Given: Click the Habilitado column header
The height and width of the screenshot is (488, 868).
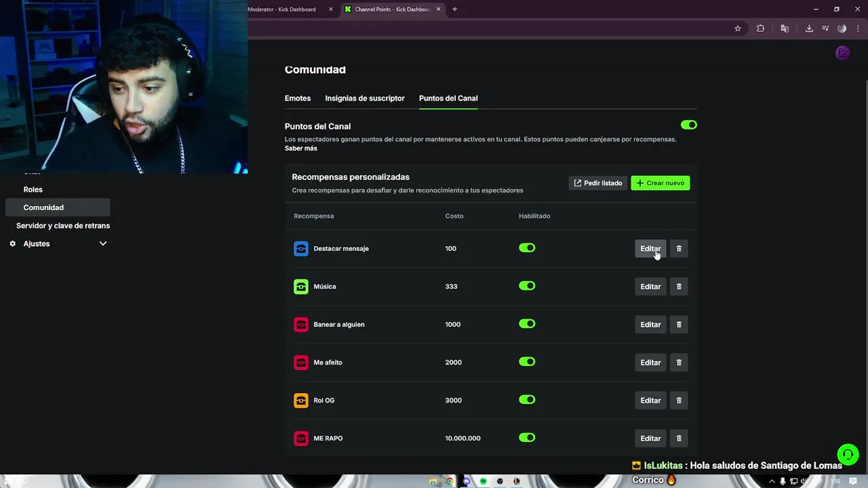Looking at the screenshot, I should click(534, 216).
